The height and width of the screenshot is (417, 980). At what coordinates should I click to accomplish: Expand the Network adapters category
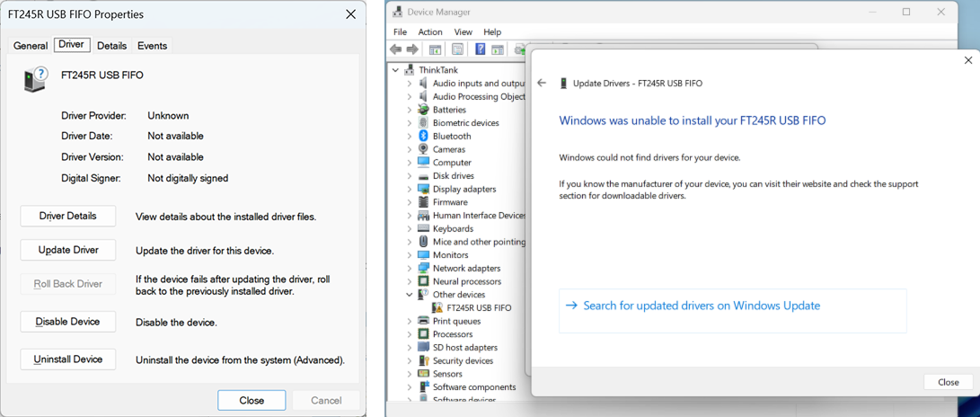point(410,268)
